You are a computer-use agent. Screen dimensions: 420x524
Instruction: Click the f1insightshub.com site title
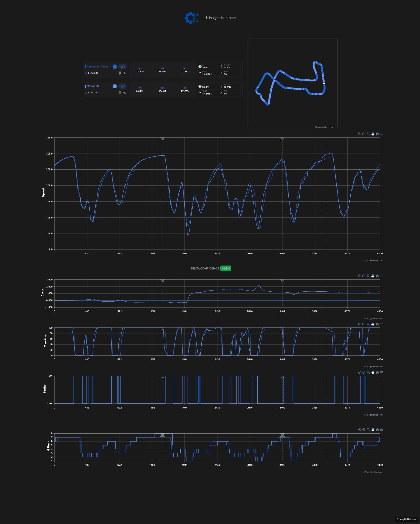click(x=220, y=18)
